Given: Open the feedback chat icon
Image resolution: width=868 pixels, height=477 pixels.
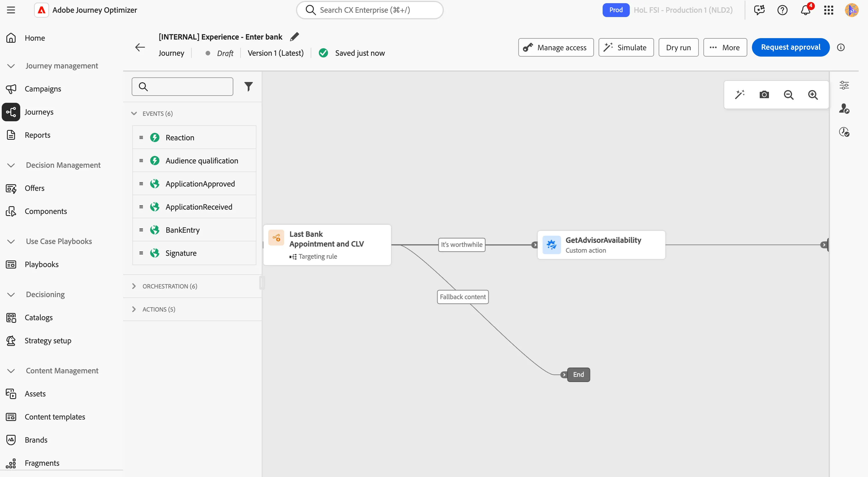Looking at the screenshot, I should click(759, 10).
